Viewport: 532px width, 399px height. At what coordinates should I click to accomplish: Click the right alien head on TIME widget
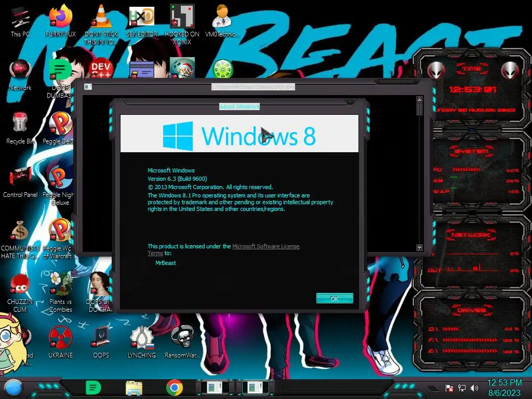[x=510, y=70]
